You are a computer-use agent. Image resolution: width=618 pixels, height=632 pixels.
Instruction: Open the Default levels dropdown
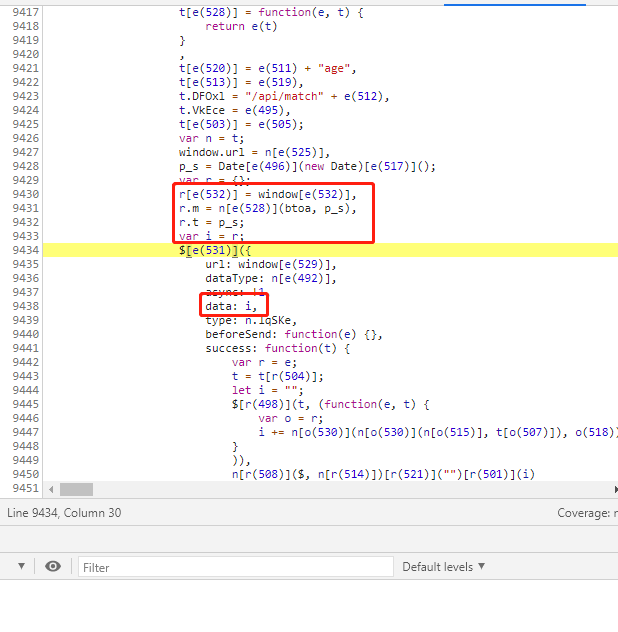[x=443, y=567]
